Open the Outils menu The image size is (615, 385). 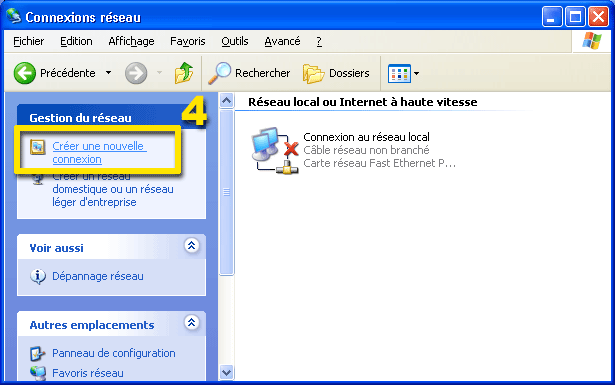[235, 41]
